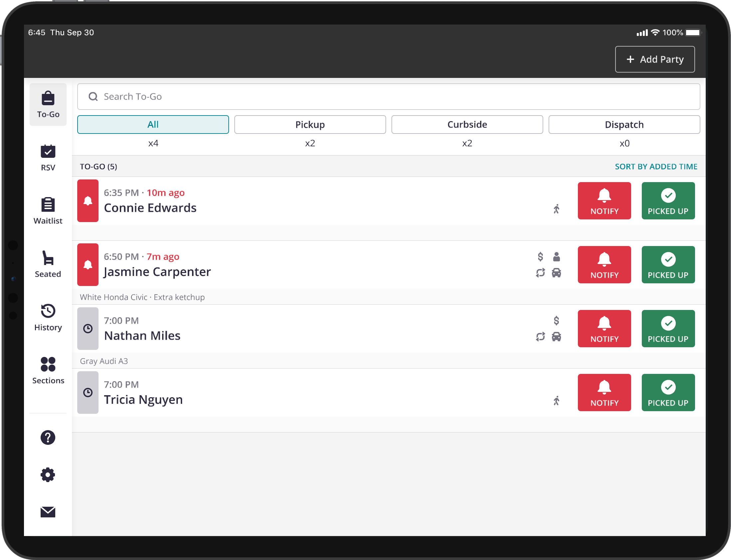Mark Connie Edwards as Picked Up
This screenshot has height=560, width=731.
tap(668, 201)
